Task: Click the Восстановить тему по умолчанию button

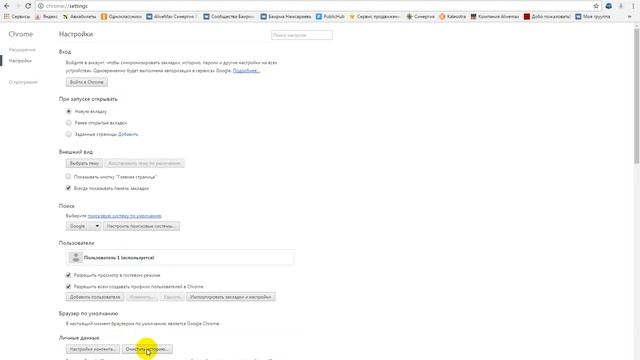Action: click(x=144, y=163)
